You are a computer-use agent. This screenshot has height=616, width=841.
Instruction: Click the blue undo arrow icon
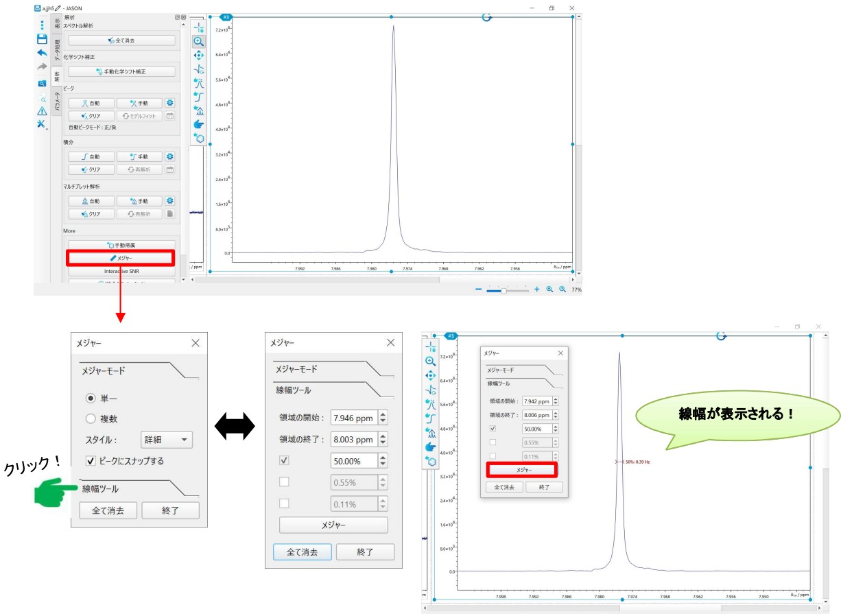(x=42, y=53)
